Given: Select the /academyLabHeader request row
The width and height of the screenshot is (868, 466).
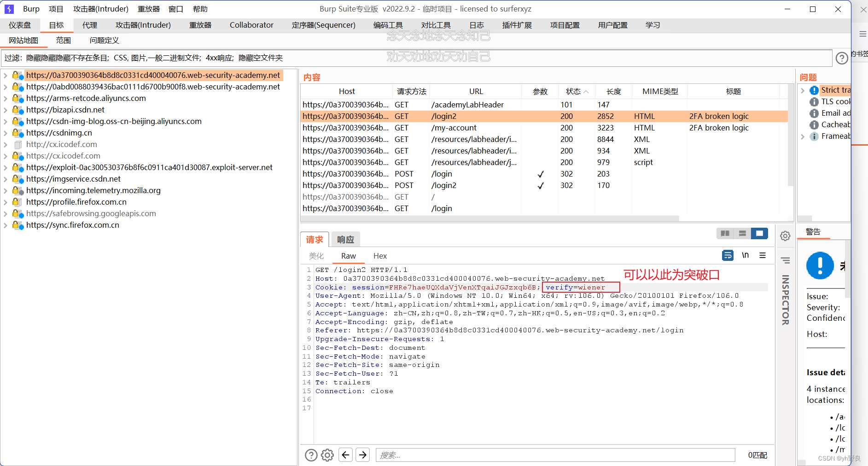Looking at the screenshot, I should [x=544, y=105].
